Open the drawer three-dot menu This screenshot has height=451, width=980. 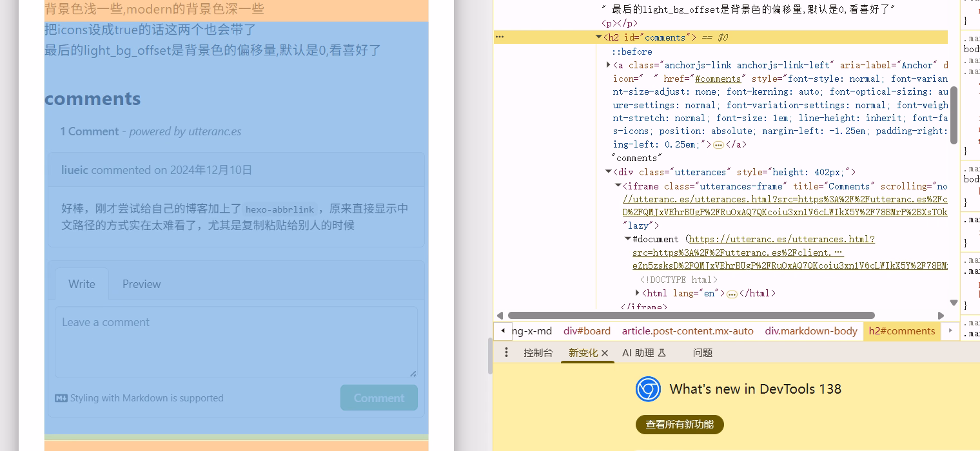506,352
